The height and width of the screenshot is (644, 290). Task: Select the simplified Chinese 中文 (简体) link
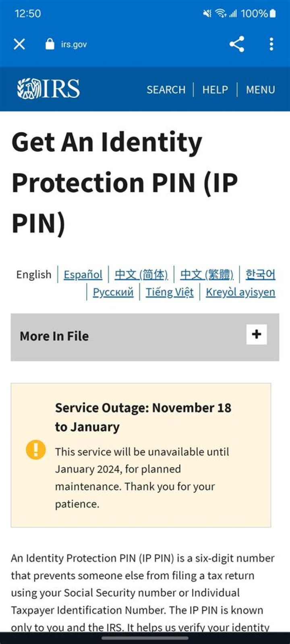click(x=141, y=274)
